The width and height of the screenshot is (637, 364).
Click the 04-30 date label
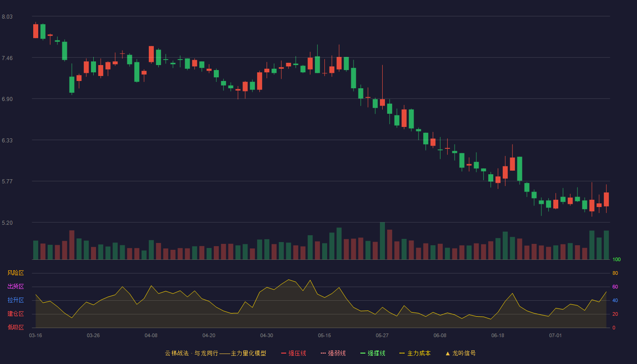267,335
